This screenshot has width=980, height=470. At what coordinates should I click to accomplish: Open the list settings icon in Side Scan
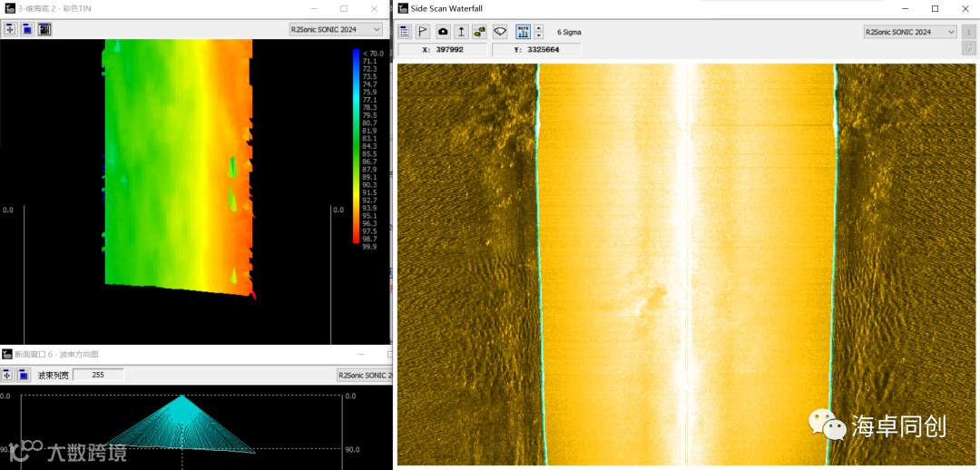tap(405, 32)
